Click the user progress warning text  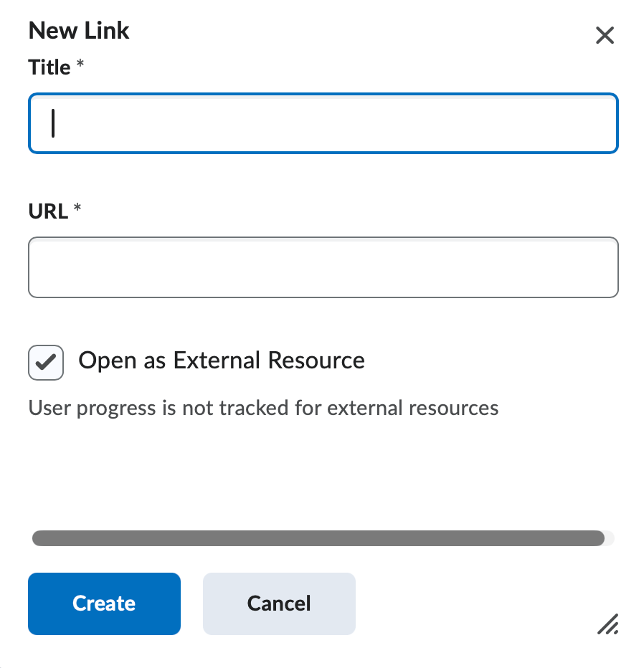coord(262,408)
